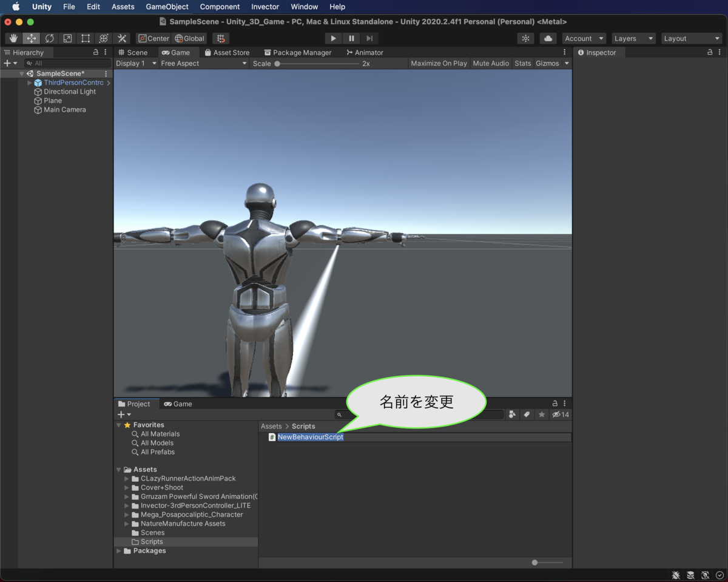Select the Hand tool

[13, 38]
